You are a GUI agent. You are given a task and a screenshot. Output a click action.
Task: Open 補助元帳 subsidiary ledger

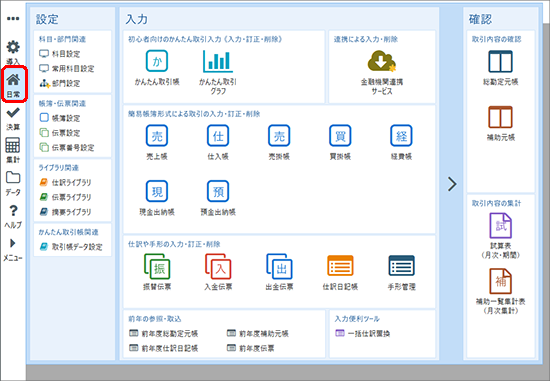click(501, 117)
